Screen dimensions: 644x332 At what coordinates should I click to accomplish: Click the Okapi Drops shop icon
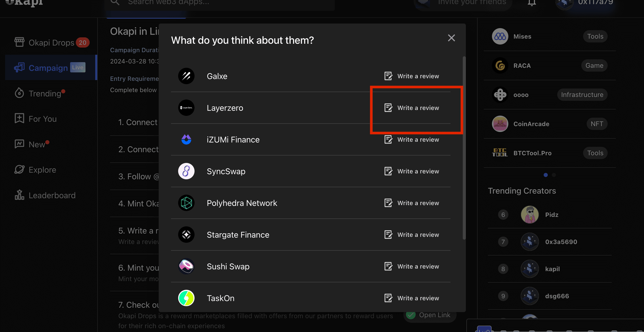tap(19, 42)
